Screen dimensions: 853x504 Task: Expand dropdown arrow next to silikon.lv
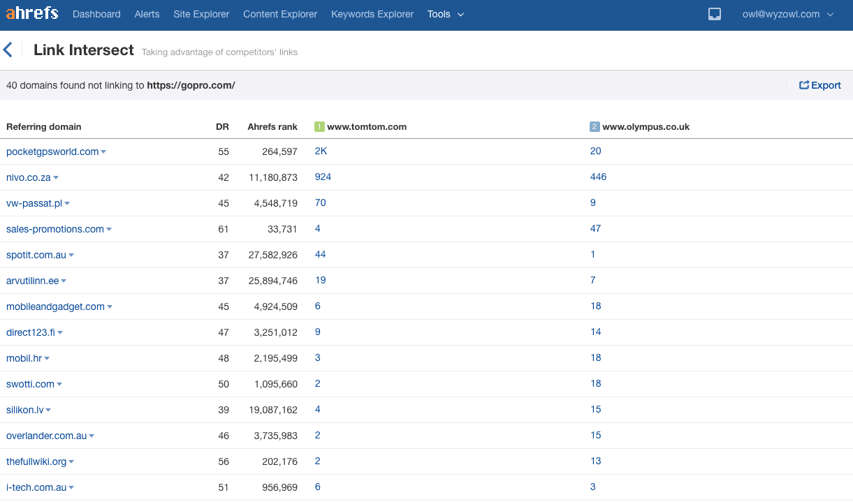pos(48,410)
